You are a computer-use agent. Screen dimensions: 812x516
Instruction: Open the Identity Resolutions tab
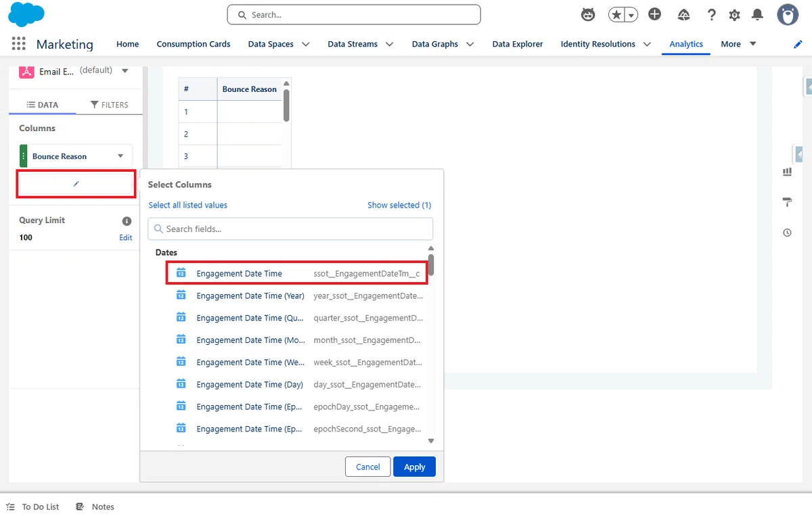point(598,44)
